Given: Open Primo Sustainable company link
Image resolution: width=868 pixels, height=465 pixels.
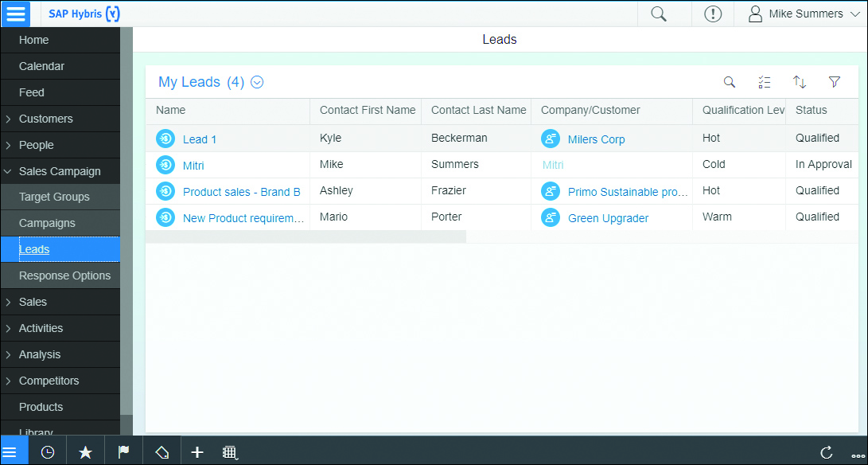Looking at the screenshot, I should [x=628, y=193].
